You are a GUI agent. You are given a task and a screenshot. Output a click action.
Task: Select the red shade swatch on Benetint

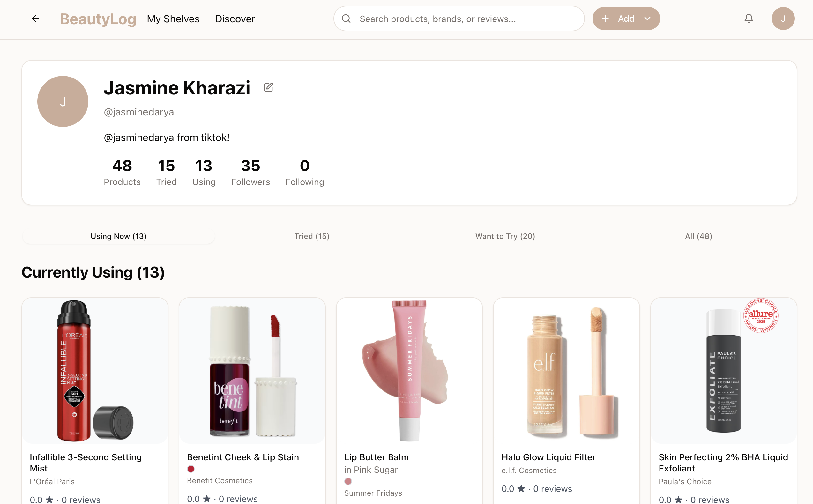point(191,469)
